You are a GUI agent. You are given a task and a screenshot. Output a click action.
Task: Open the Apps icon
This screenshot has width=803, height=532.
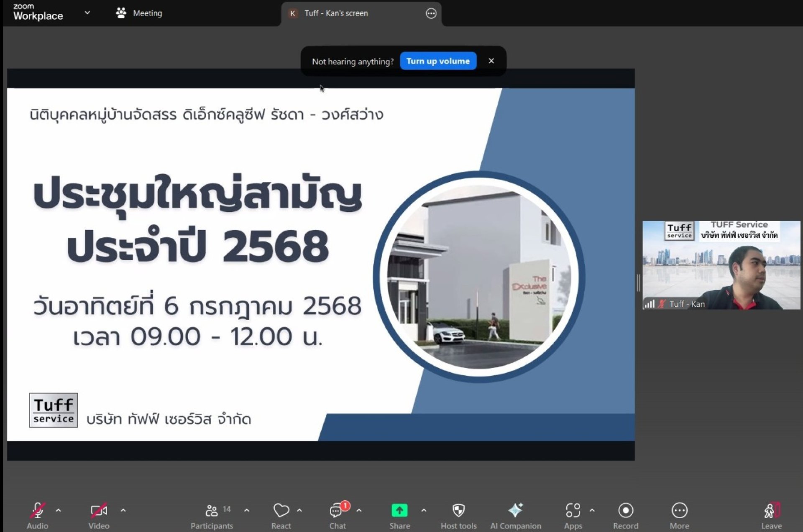(573, 510)
